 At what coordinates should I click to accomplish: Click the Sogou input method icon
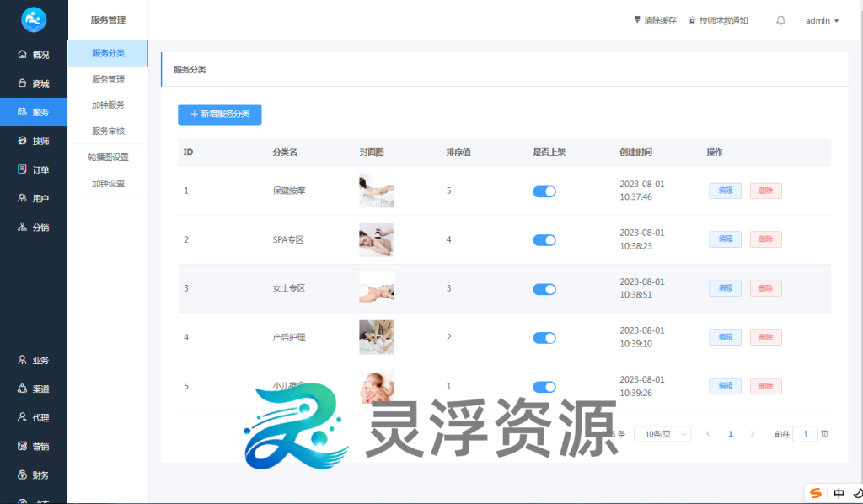click(816, 493)
